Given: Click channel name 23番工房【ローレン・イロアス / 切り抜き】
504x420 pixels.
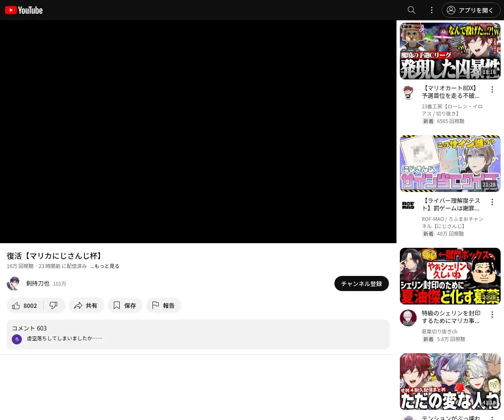Looking at the screenshot, I should [452, 110].
